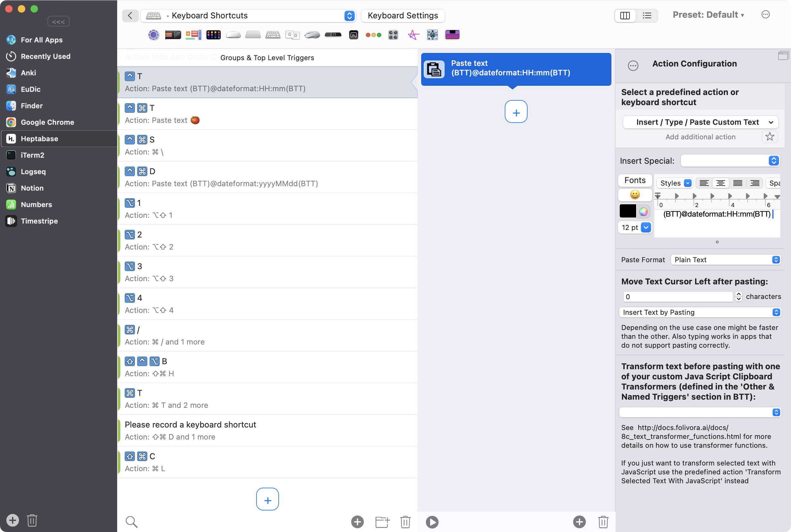Click the search magnifier below trigger list

tap(131, 522)
